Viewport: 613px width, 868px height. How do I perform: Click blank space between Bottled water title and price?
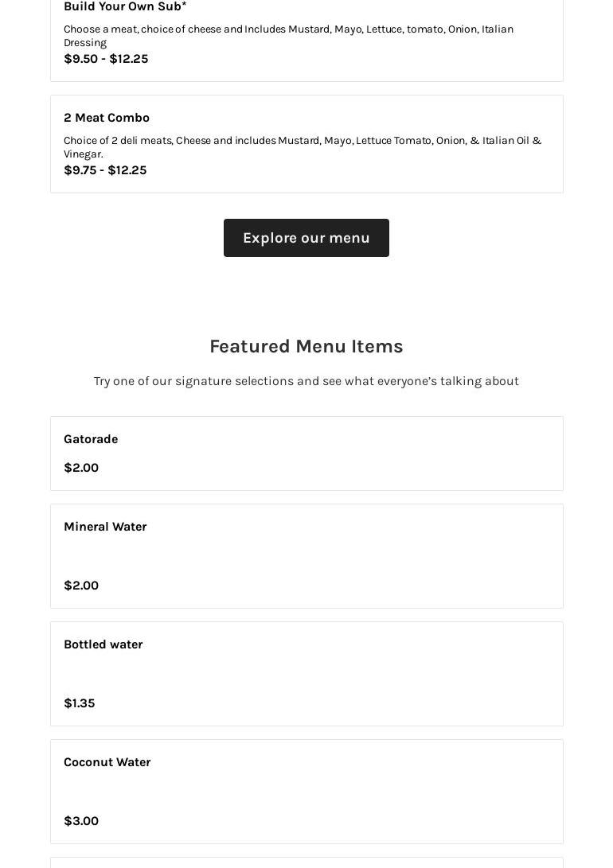tap(306, 674)
